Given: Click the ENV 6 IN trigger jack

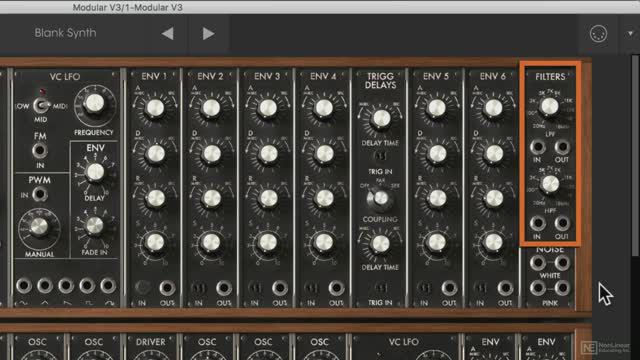Looking at the screenshot, I should [480, 288].
